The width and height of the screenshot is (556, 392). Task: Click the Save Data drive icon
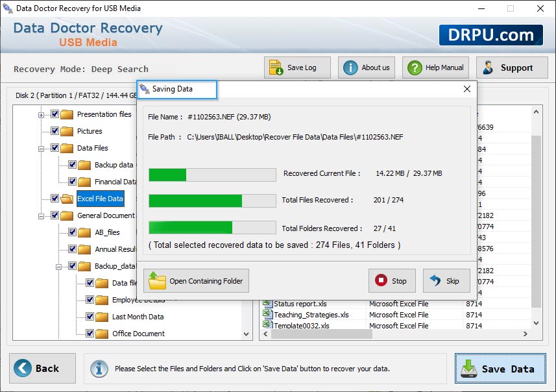(469, 369)
